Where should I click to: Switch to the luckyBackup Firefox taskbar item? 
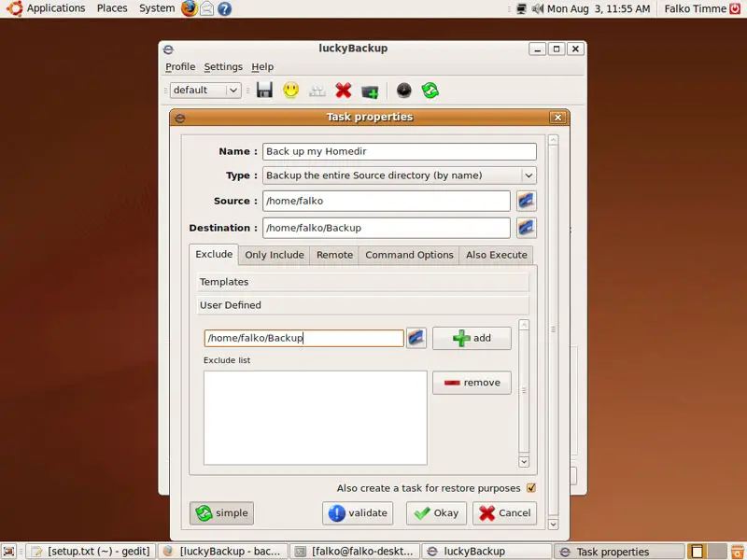[x=223, y=552]
